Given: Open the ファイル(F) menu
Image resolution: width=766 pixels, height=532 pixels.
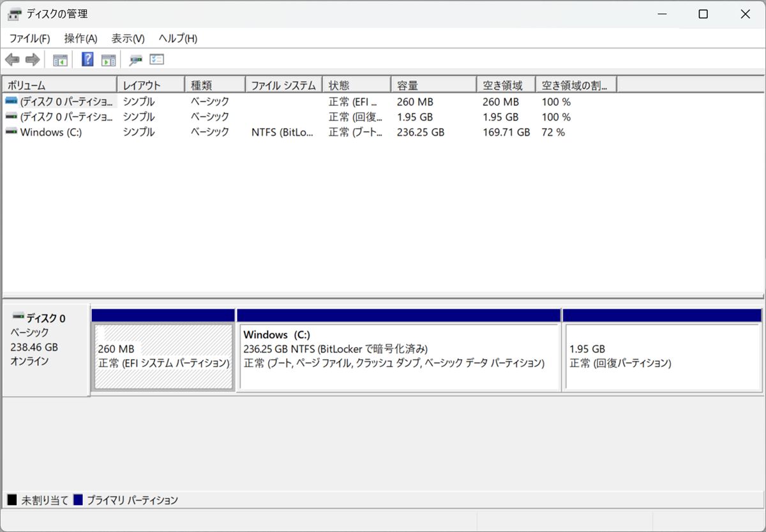Looking at the screenshot, I should point(29,38).
